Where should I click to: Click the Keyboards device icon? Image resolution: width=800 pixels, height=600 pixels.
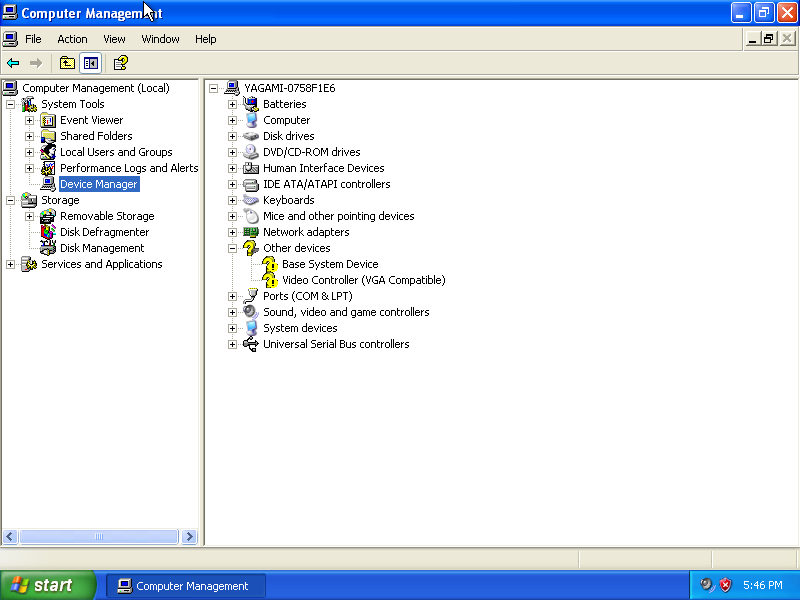[251, 200]
